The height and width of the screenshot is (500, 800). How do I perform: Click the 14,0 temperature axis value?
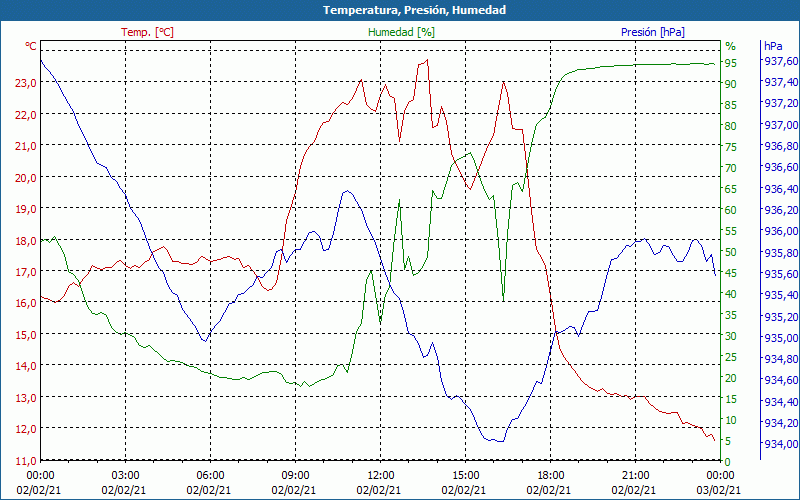pos(26,366)
